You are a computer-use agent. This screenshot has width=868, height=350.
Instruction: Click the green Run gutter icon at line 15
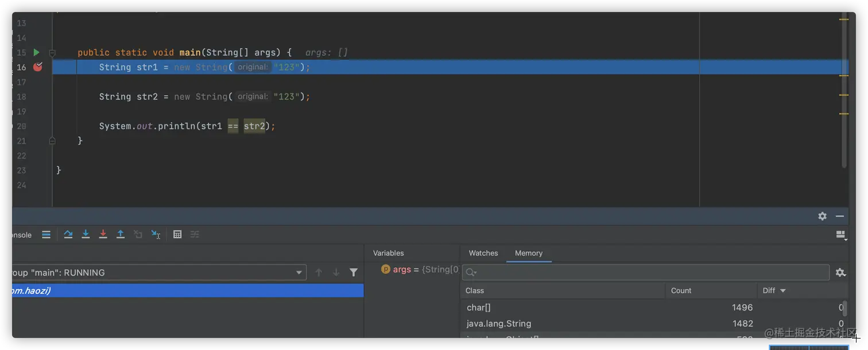click(x=36, y=52)
